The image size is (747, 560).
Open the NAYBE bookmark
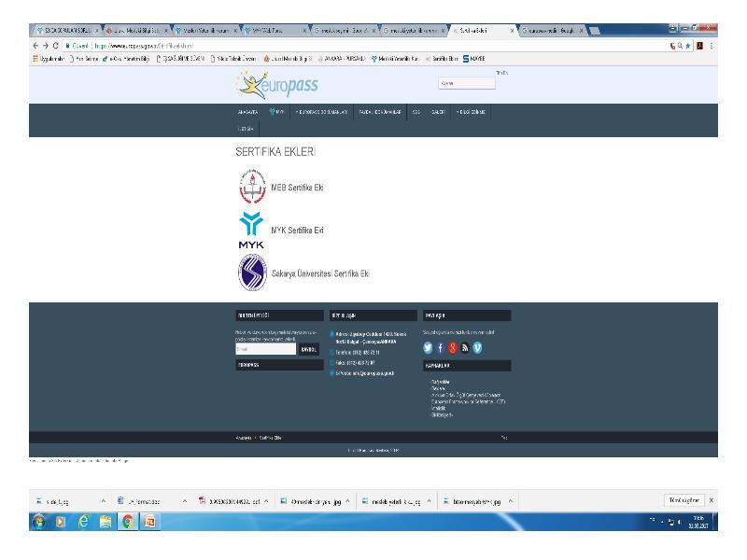(x=474, y=59)
